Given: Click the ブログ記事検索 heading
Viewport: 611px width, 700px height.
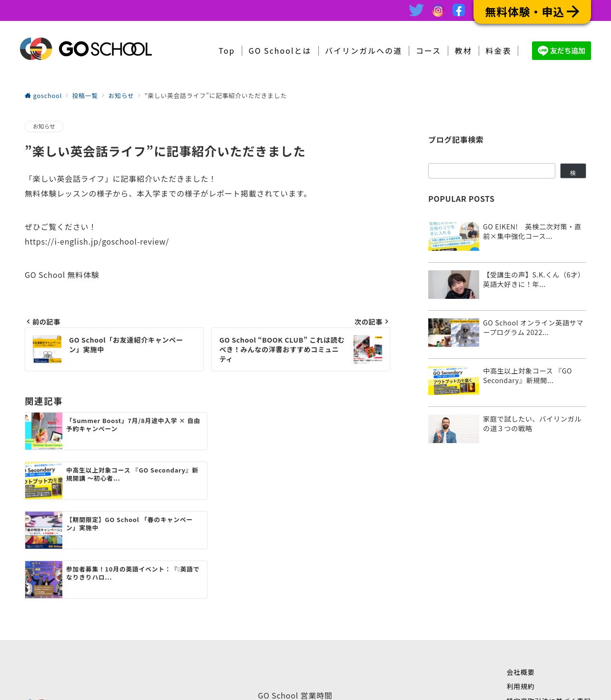Looking at the screenshot, I should 455,140.
